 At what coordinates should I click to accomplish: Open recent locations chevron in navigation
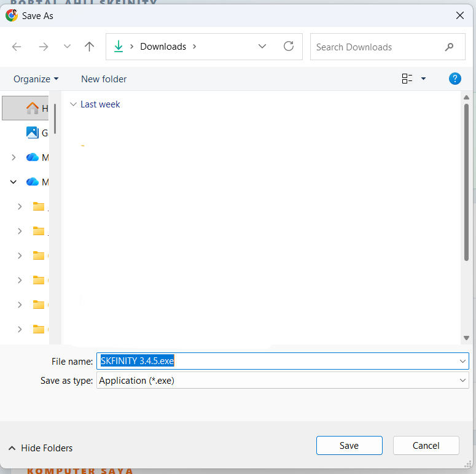(x=67, y=47)
